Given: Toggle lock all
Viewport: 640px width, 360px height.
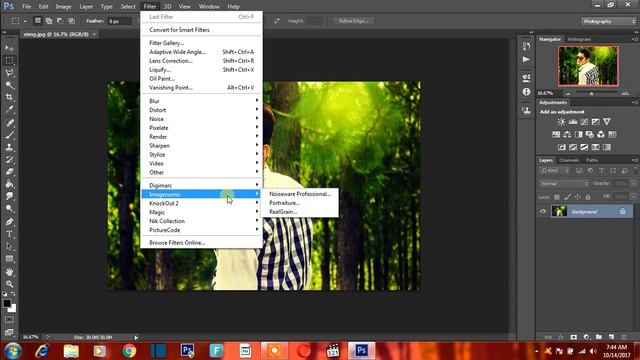Looking at the screenshot, I should tap(588, 197).
